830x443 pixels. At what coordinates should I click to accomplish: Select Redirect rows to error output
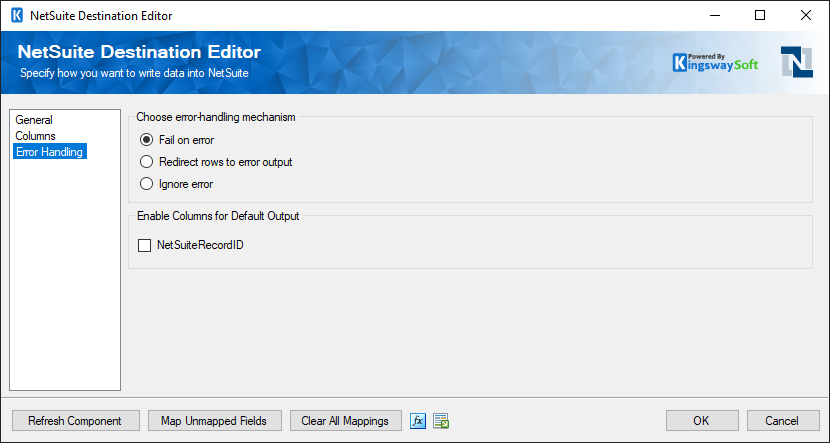pos(216,161)
